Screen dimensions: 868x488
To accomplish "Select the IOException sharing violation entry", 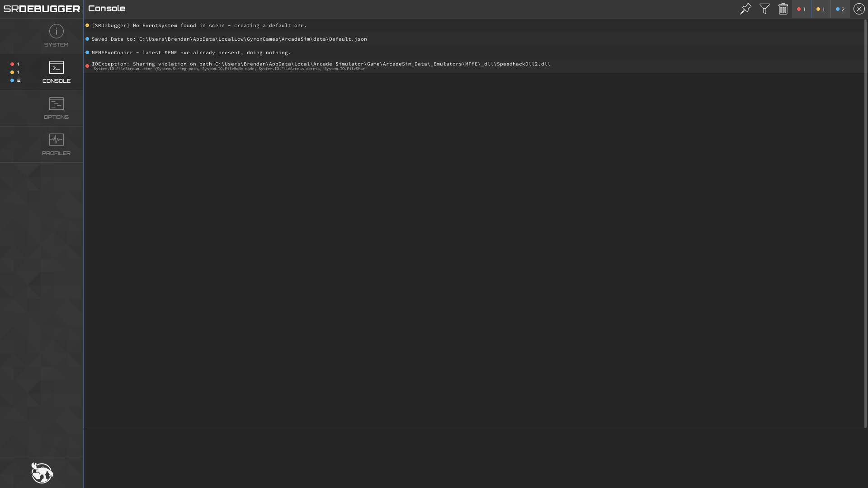I will [x=321, y=66].
